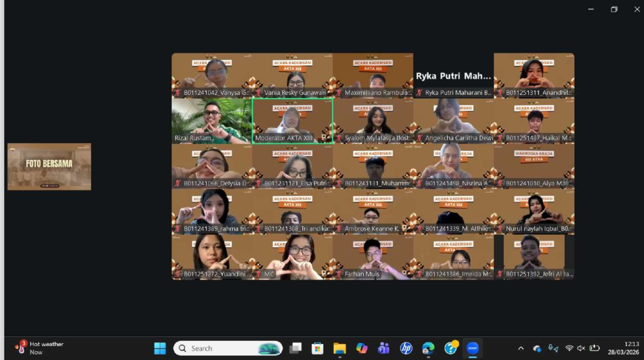Select the FOTO BERSAMA shared screen thumbnail
Screen dimensions: 644x360
[x=49, y=167]
